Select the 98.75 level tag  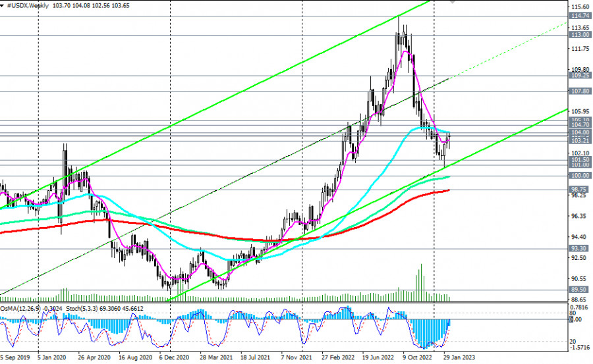(580, 189)
